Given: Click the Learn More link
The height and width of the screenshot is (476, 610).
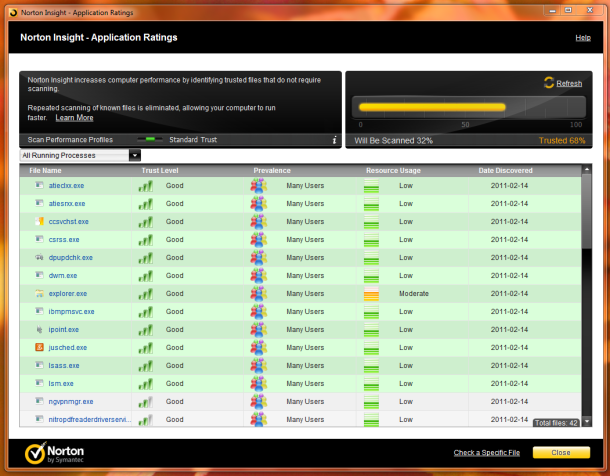Looking at the screenshot, I should pyautogui.click(x=74, y=117).
